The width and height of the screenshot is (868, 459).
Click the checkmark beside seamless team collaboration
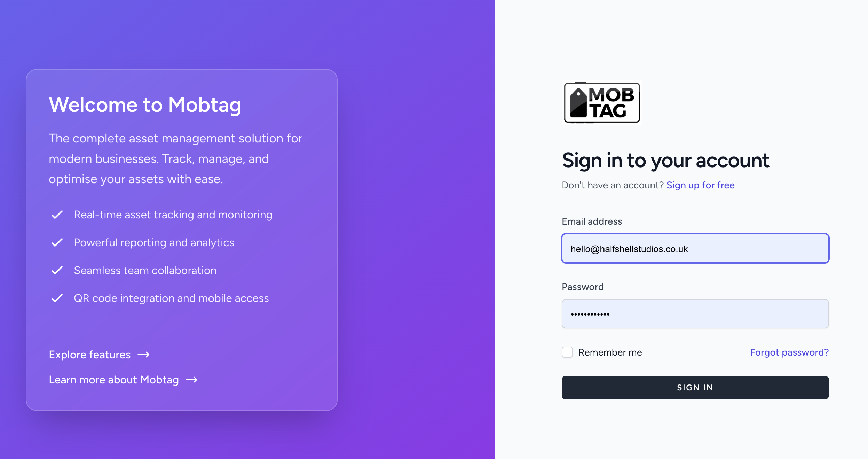tap(57, 270)
